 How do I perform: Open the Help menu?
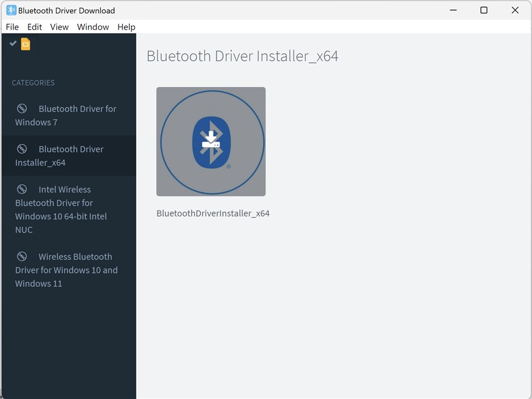[x=126, y=26]
